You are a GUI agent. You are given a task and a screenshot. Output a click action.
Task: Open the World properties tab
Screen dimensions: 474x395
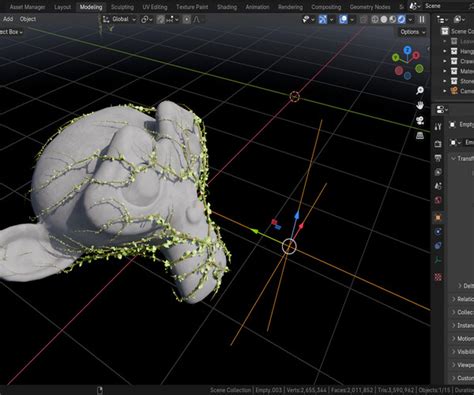[x=438, y=200]
